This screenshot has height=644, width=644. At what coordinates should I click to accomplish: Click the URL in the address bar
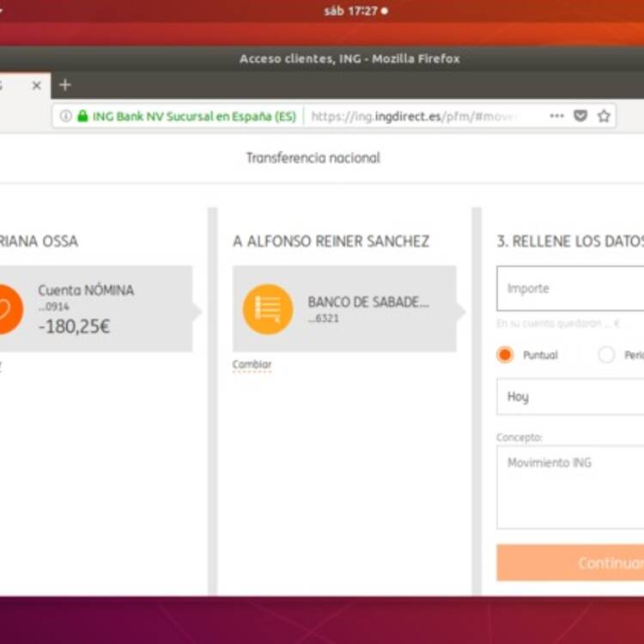413,117
